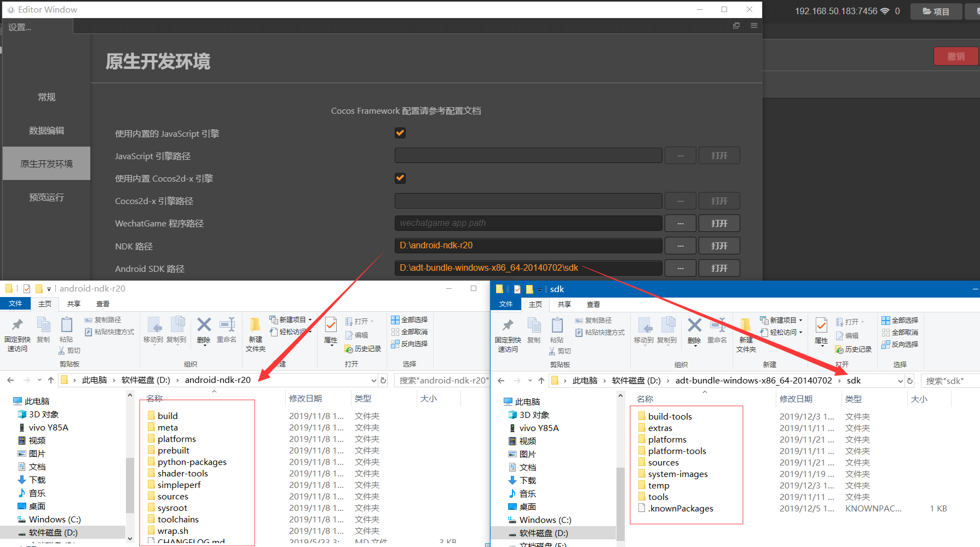Click Copy to (复制到) in android-ndk-r20 window
This screenshot has width=980, height=547.
(176, 330)
